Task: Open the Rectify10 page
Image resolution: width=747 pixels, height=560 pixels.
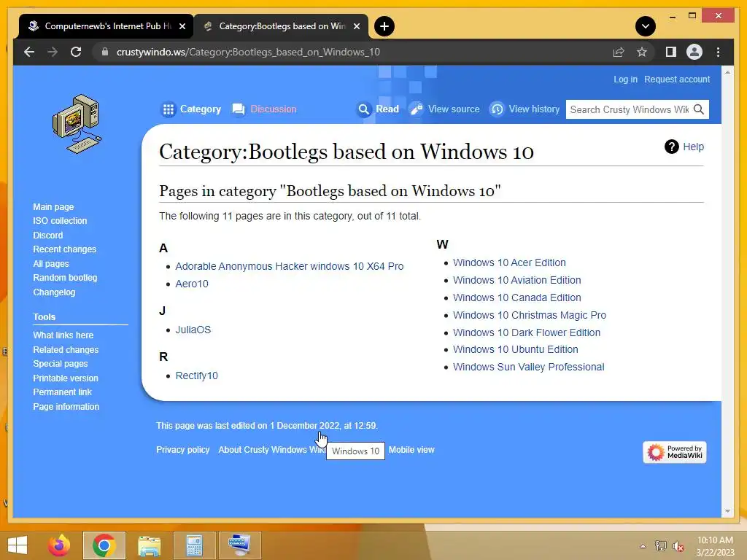Action: [196, 376]
